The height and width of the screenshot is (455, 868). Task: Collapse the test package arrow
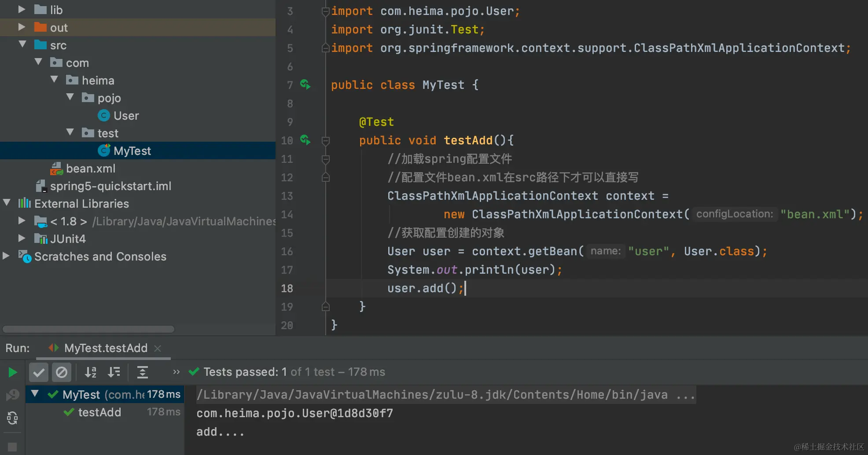70,132
